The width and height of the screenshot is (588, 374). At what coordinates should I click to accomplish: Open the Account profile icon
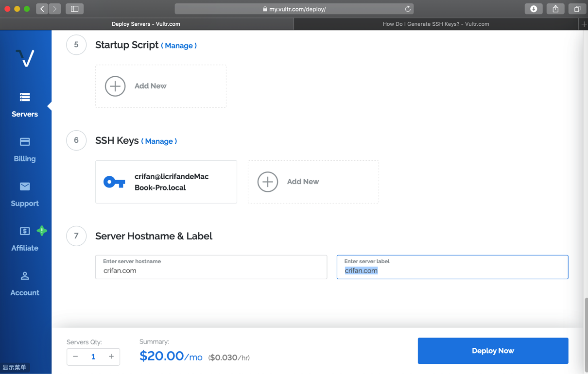(x=25, y=276)
